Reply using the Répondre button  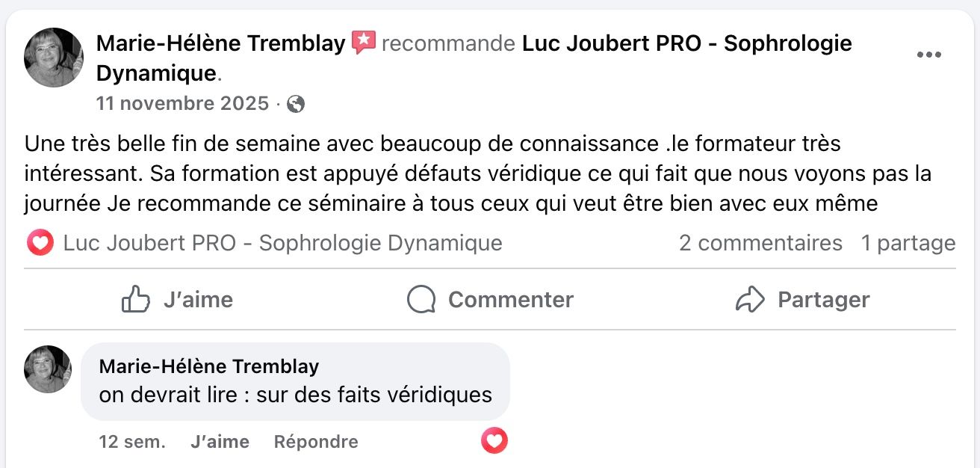(x=316, y=442)
